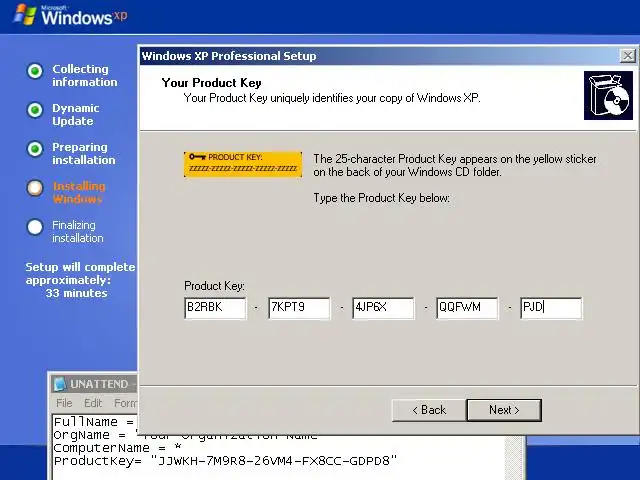Close the Windows XP Professional Setup dialog

click(x=628, y=56)
